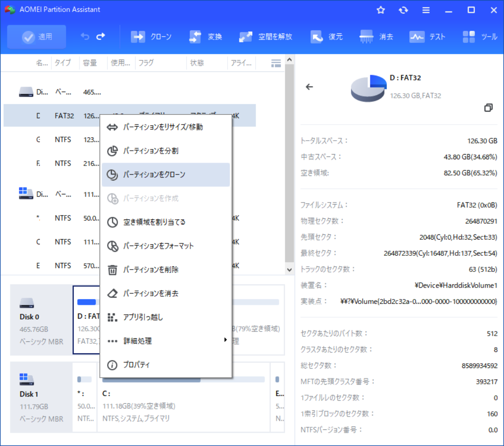Click the trash can delete icon
Viewport: 504px width, 446px height.
pyautogui.click(x=112, y=270)
